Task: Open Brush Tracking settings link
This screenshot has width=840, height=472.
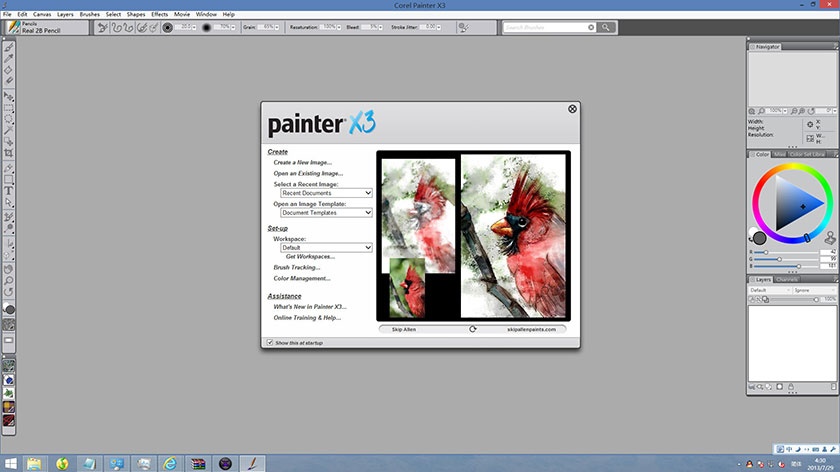Action: 297,267
